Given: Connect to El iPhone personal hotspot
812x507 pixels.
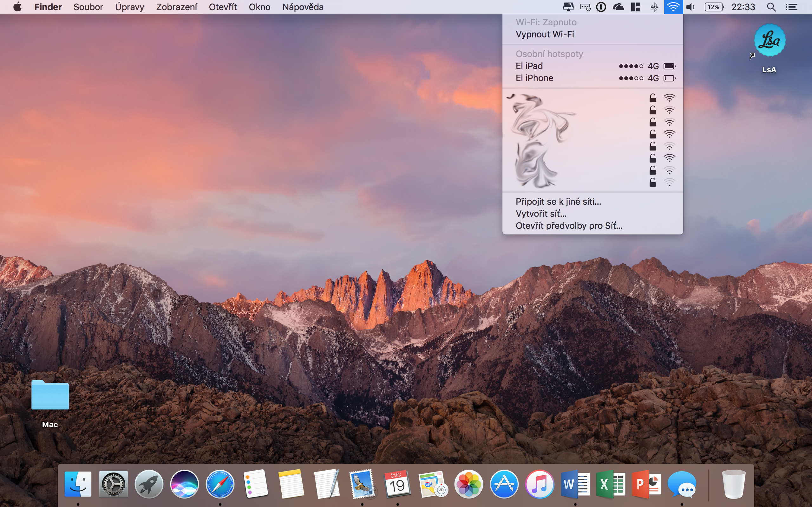Looking at the screenshot, I should 534,78.
